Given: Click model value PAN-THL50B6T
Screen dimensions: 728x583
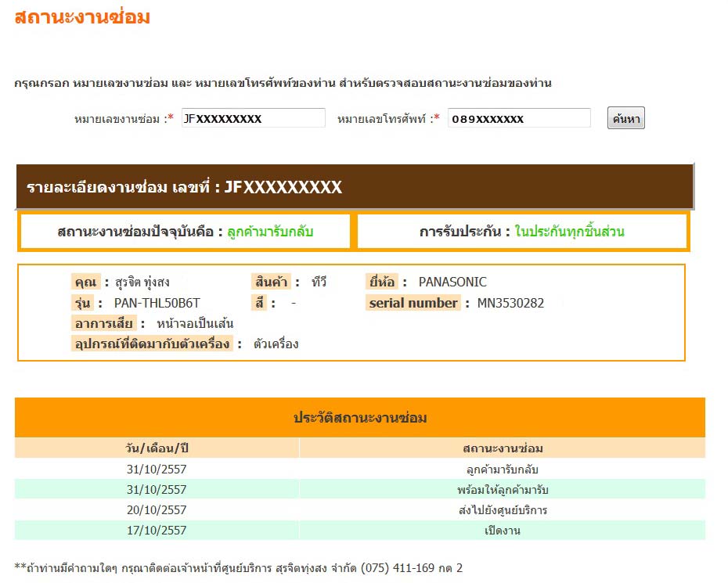Looking at the screenshot, I should [x=157, y=303].
